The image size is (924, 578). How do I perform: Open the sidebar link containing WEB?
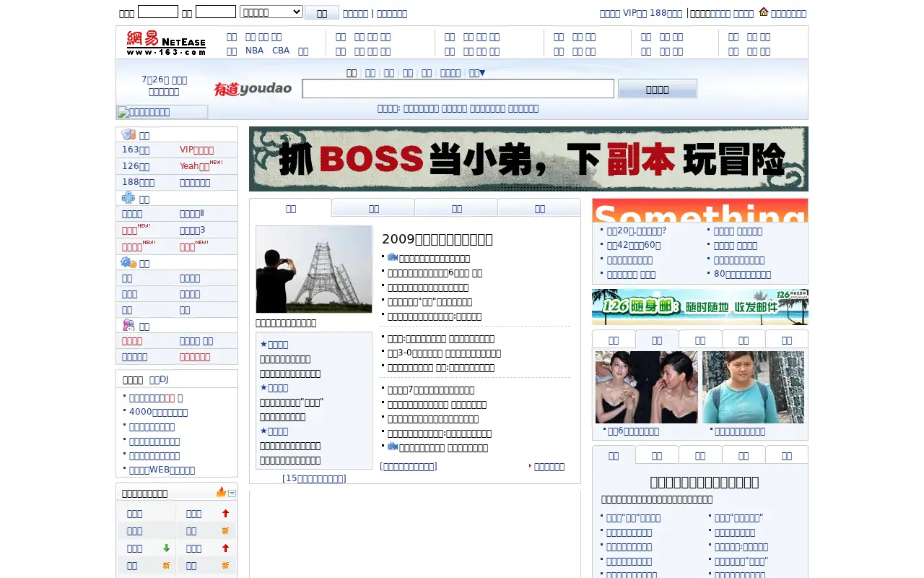pyautogui.click(x=162, y=470)
